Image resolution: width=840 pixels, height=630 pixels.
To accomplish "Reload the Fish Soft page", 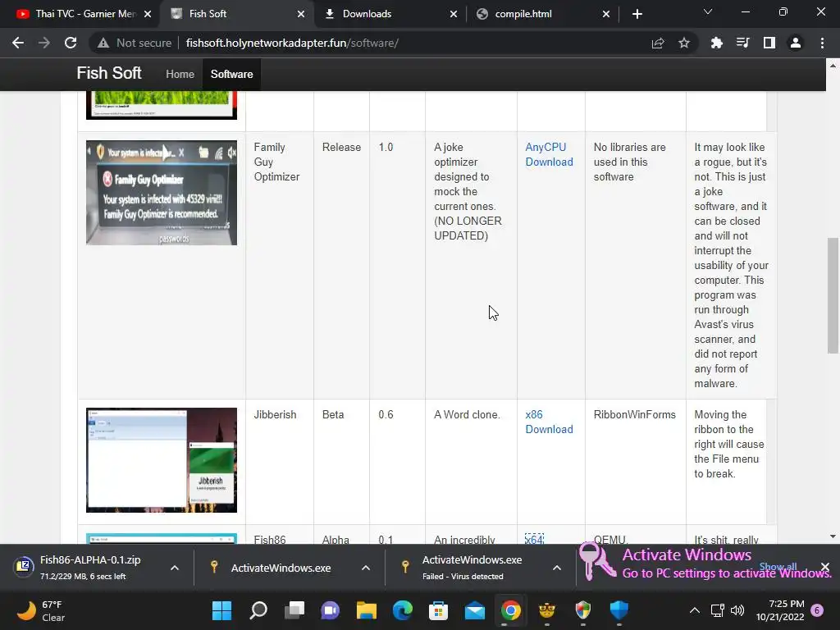I will point(71,43).
